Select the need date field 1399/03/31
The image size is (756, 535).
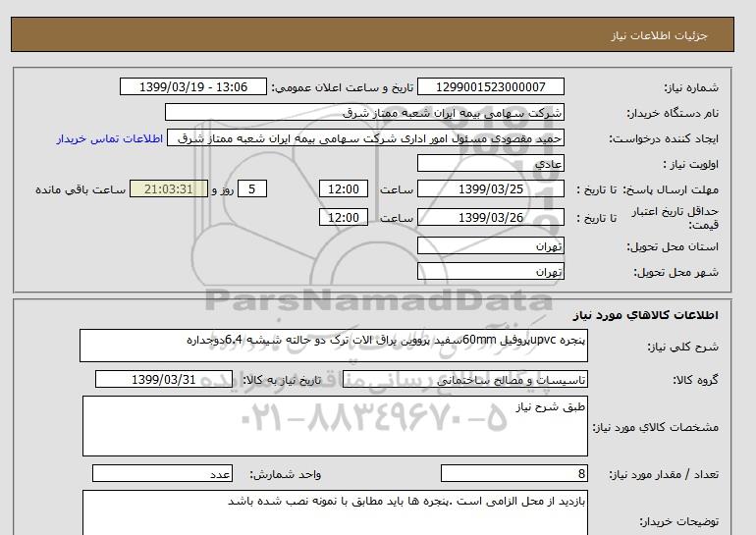tap(164, 379)
